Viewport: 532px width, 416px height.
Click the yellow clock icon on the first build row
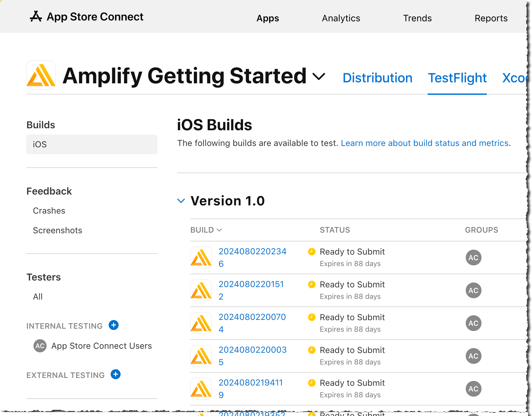point(312,251)
